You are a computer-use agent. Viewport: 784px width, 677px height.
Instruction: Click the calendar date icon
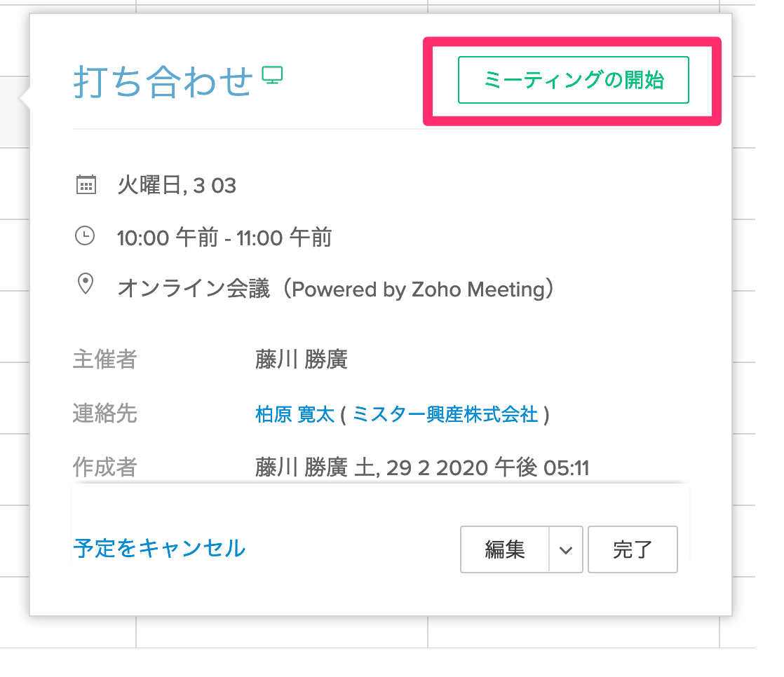point(86,184)
